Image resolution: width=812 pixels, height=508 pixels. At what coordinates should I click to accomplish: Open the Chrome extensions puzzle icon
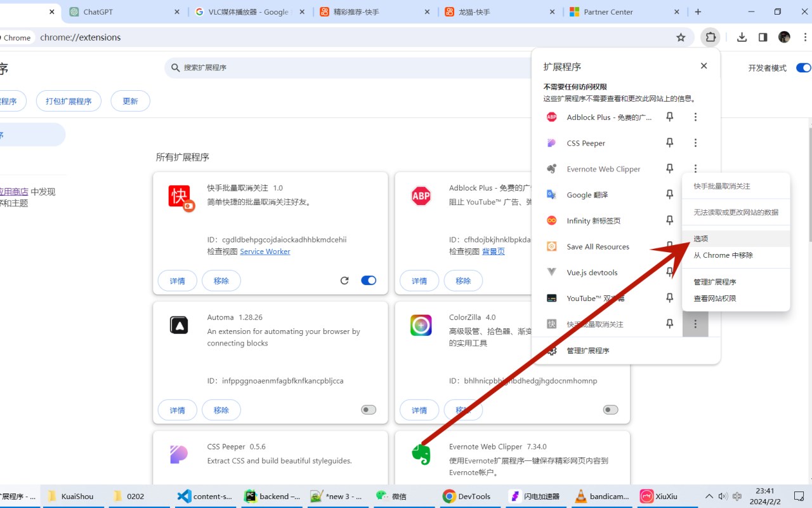point(710,37)
